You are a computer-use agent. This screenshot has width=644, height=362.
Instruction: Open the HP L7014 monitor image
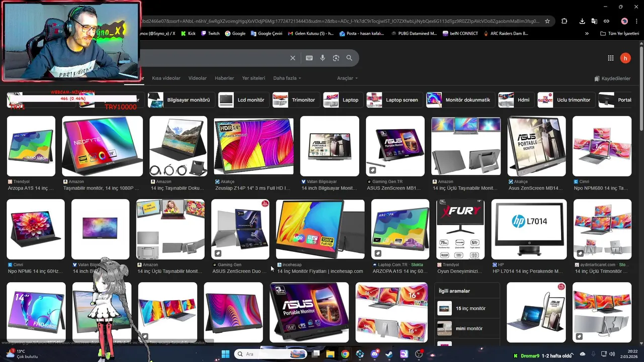(x=529, y=229)
